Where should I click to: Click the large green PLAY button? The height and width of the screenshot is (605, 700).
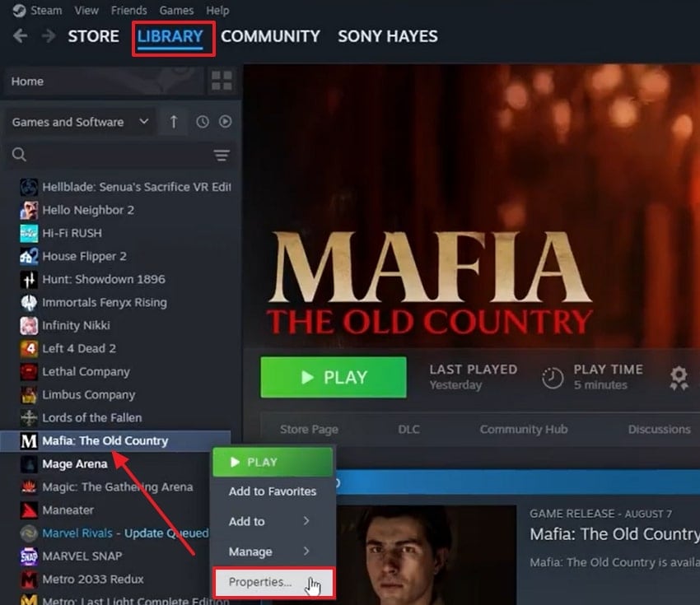[334, 377]
